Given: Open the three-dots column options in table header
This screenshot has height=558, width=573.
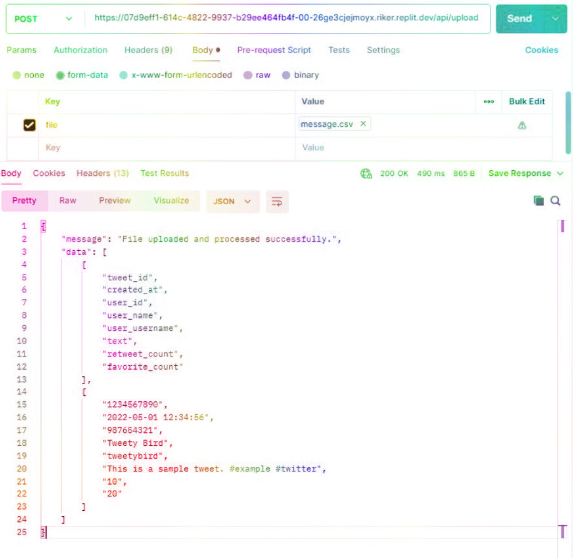Looking at the screenshot, I should pyautogui.click(x=489, y=102).
